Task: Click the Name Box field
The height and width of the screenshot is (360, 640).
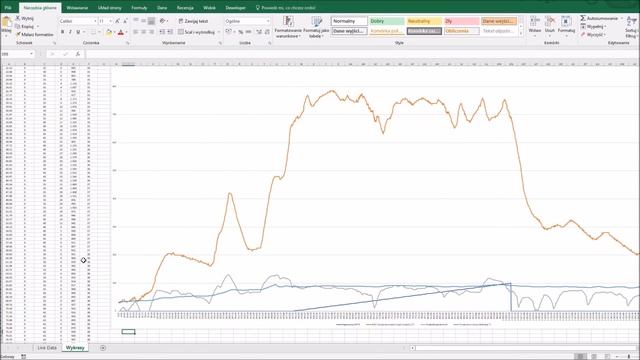Action: click(18, 54)
